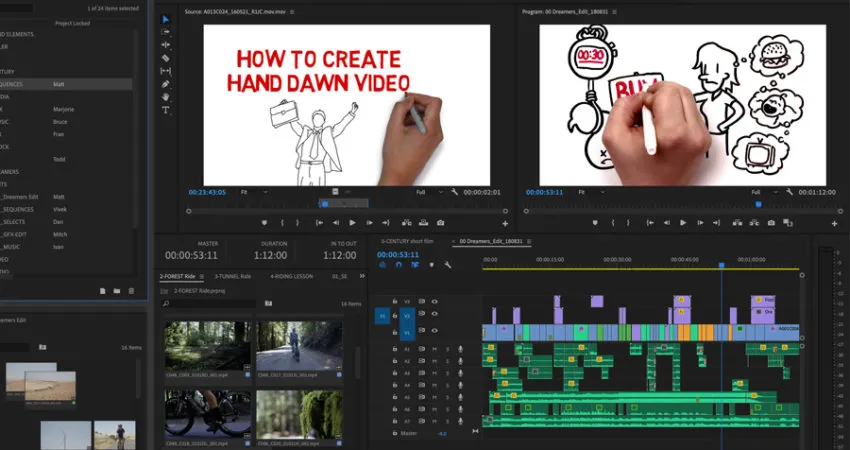This screenshot has height=450, width=850.
Task: Mute audio track A1
Action: (x=433, y=349)
